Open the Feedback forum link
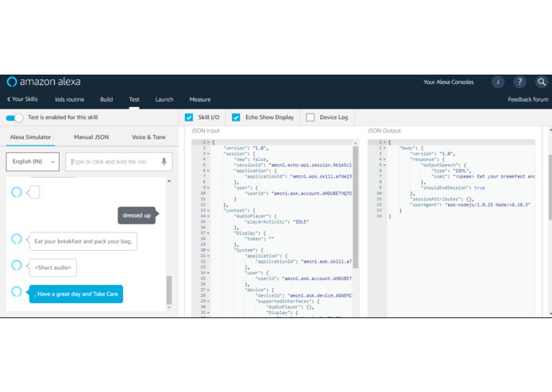Image resolution: width=552 pixels, height=392 pixels. click(x=527, y=99)
